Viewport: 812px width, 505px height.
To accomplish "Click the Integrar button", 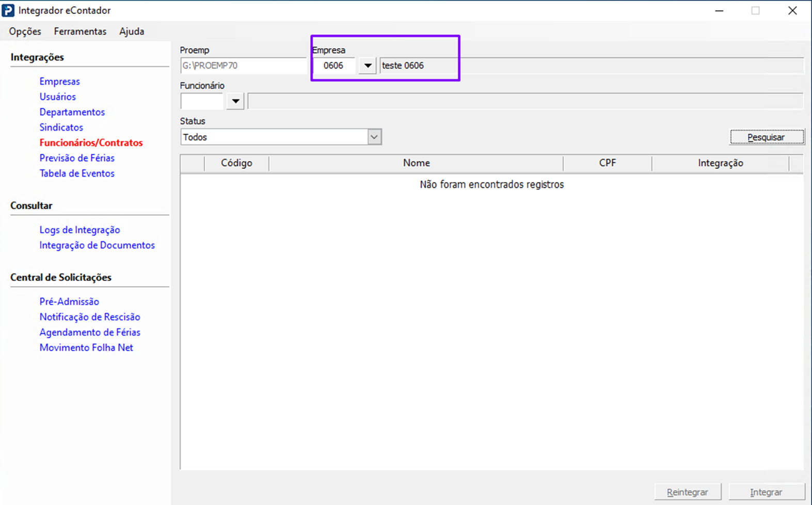I will coord(767,492).
